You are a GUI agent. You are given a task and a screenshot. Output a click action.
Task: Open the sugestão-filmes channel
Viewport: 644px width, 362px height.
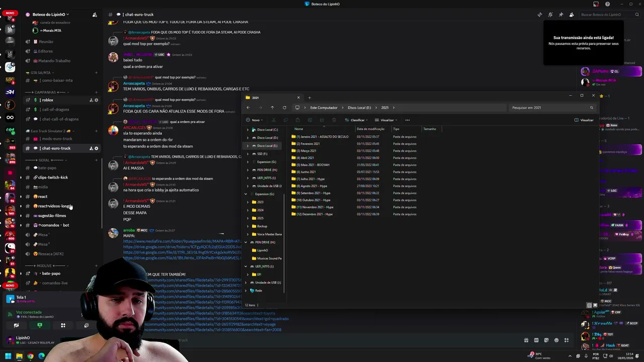coord(61,216)
